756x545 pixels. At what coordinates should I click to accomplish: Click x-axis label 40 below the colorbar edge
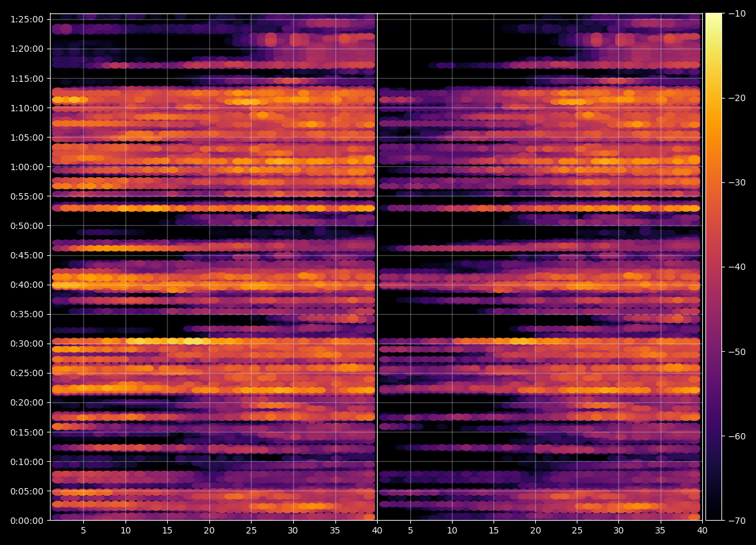click(702, 530)
